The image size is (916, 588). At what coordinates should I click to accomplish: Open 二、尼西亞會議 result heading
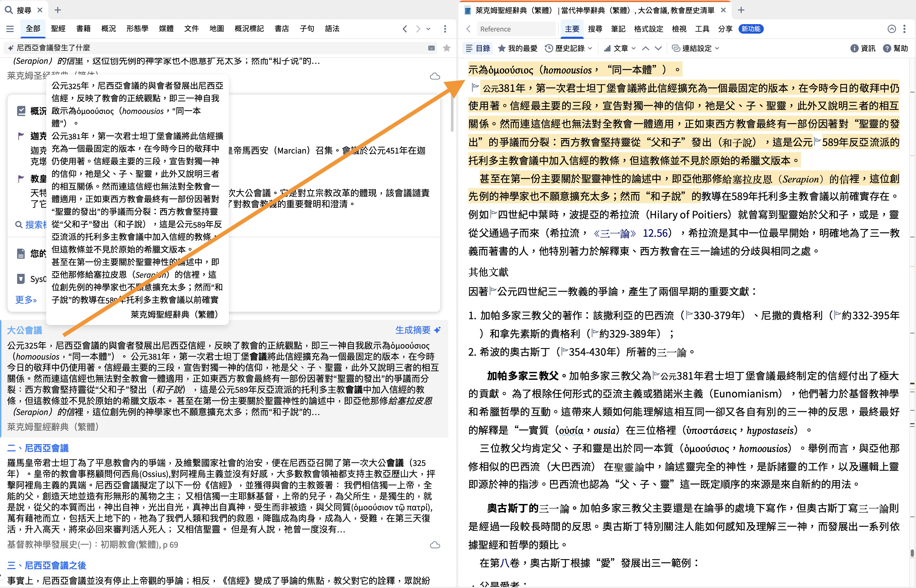38,448
